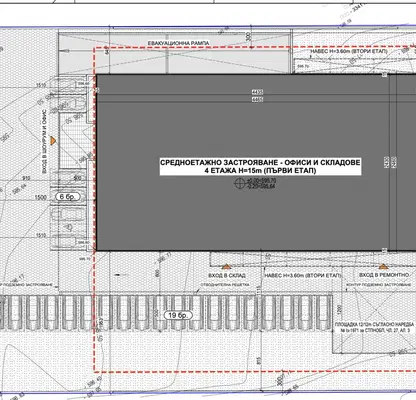The height and width of the screenshot is (400, 416).
Task: Click the orange ВХОД В РЕМОНТНО entrance triangle
Action: [383, 266]
